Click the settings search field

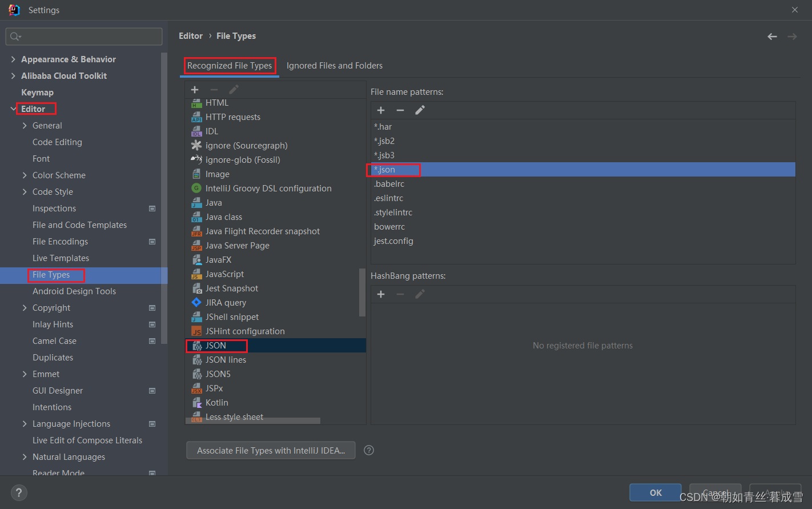[84, 37]
